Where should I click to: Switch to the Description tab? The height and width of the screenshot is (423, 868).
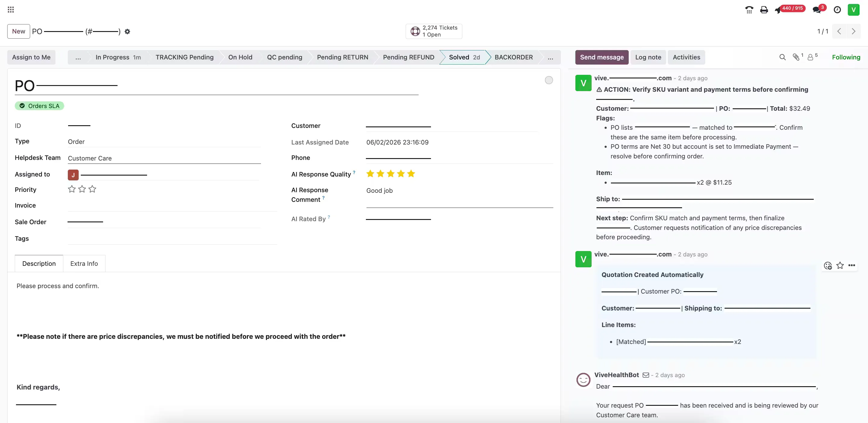click(39, 264)
